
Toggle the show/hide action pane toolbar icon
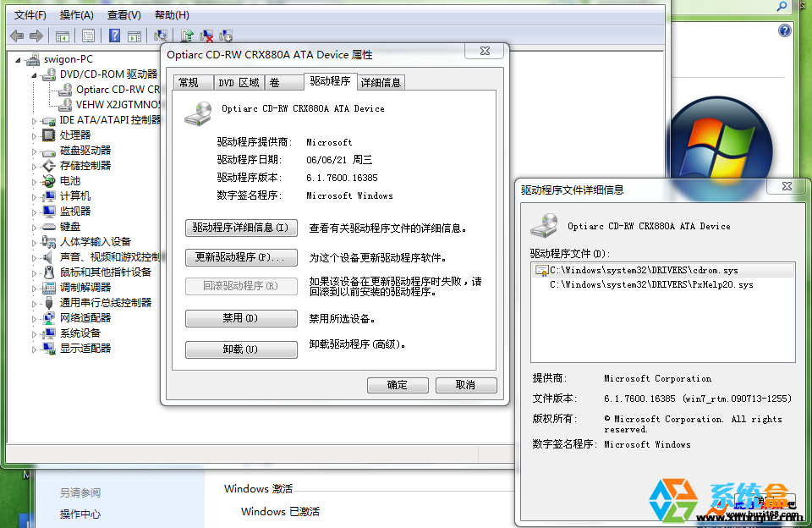click(134, 36)
